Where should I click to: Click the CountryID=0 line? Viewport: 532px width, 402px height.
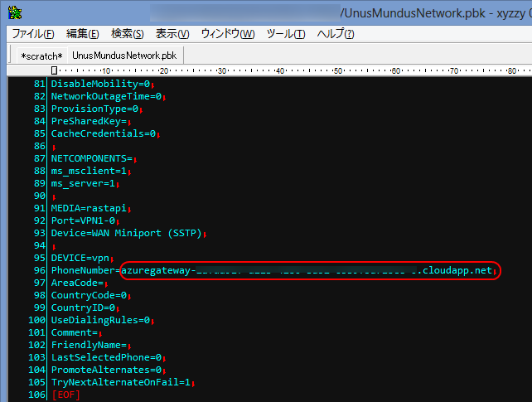coord(84,308)
